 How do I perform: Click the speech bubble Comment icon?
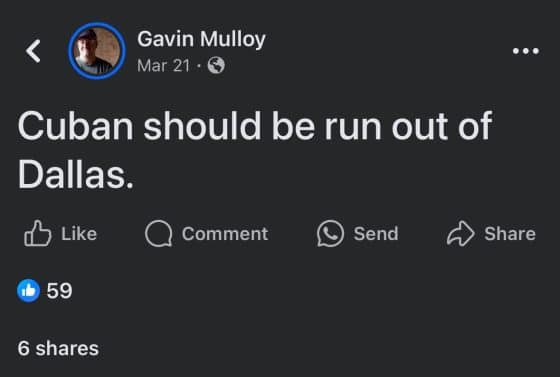[x=159, y=233]
